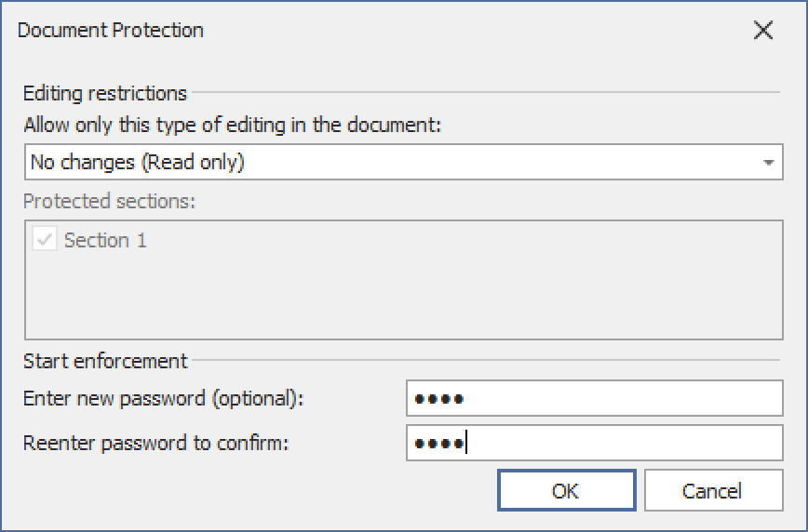Image resolution: width=808 pixels, height=532 pixels.
Task: Click the 'Protected sections:' label
Action: [110, 201]
